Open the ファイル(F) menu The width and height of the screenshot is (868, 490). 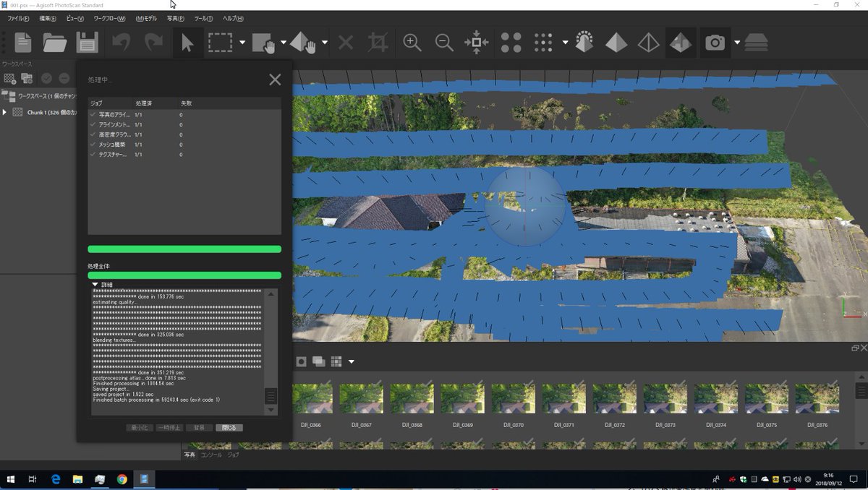tap(18, 18)
